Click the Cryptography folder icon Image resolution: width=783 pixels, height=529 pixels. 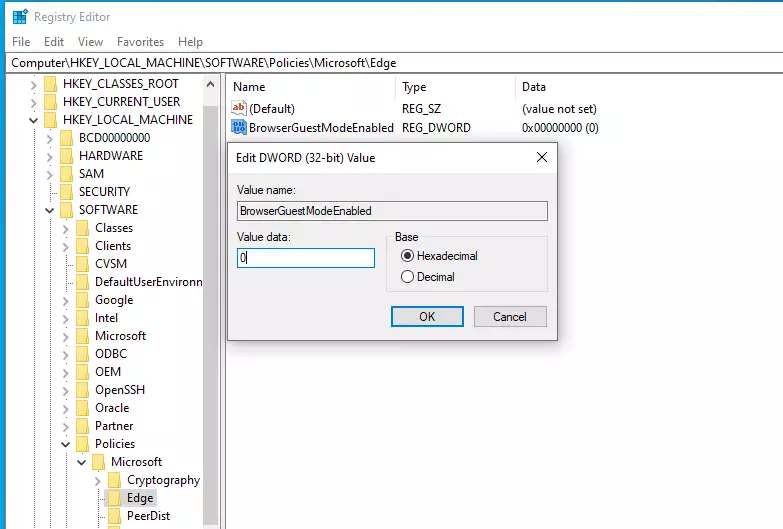pos(114,480)
